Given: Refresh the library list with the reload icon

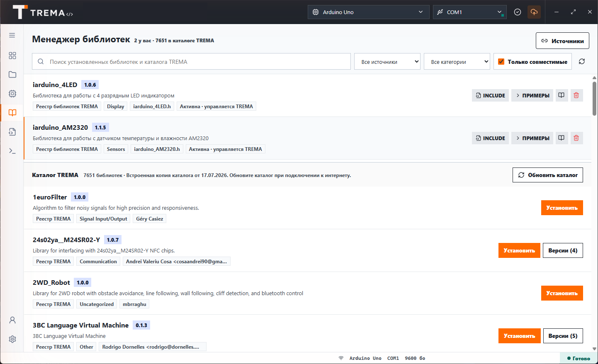Looking at the screenshot, I should pos(582,61).
